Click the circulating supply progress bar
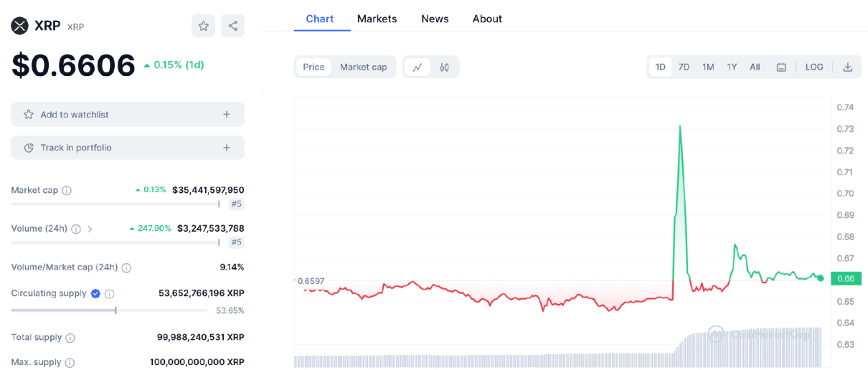 (110, 310)
